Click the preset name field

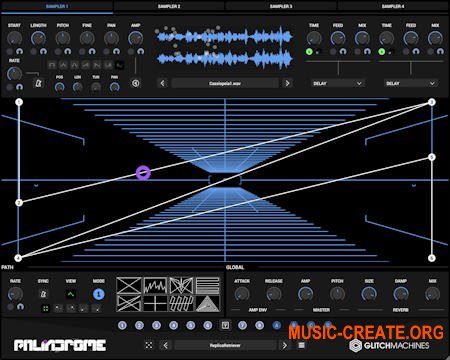(225, 345)
